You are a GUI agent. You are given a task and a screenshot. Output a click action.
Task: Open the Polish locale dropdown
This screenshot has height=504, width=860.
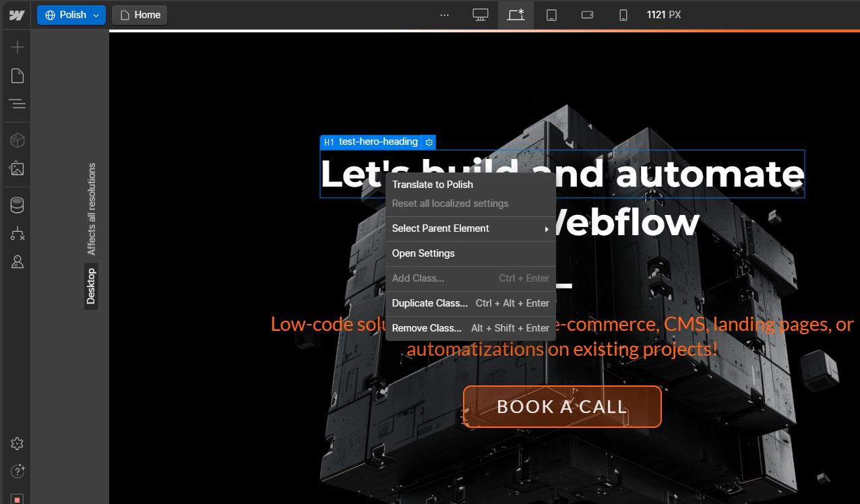click(71, 15)
